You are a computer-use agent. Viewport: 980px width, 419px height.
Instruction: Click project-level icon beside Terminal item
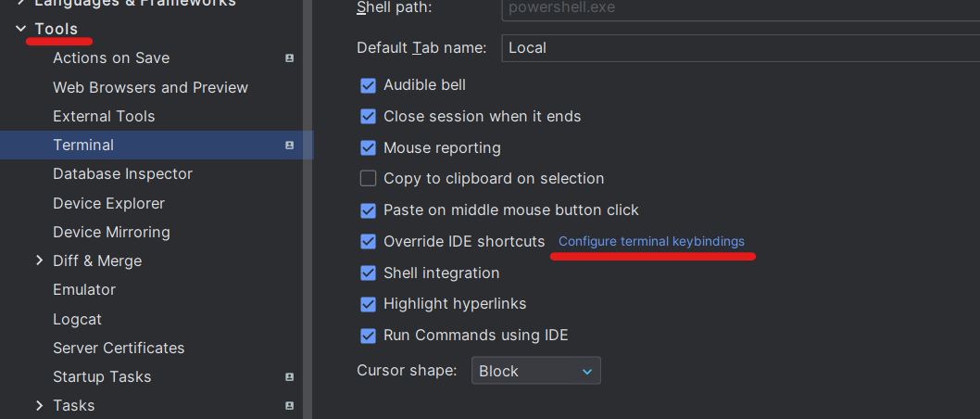[x=289, y=146]
